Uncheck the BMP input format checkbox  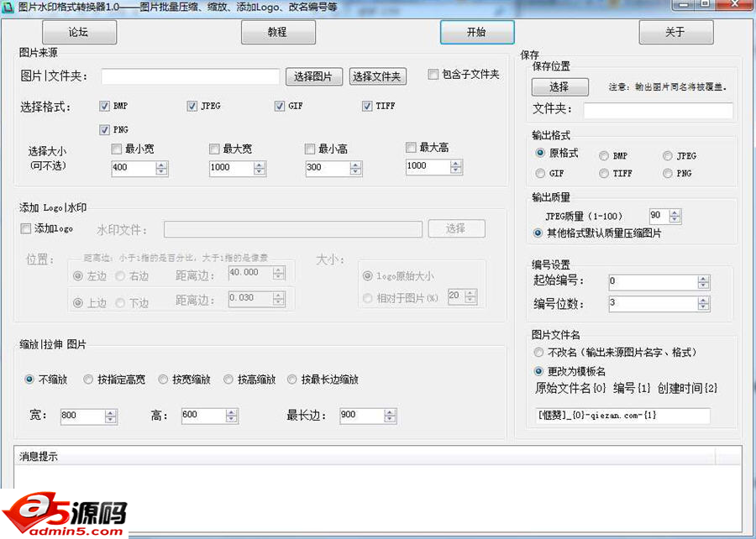pos(103,106)
